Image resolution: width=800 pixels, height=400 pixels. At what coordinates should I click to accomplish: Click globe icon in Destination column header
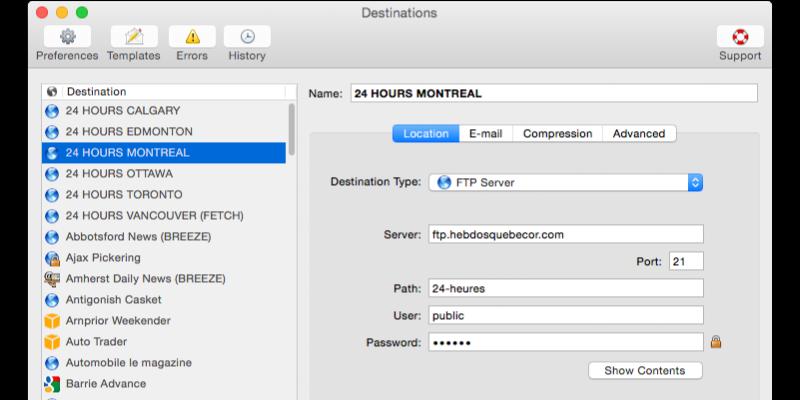pyautogui.click(x=52, y=92)
